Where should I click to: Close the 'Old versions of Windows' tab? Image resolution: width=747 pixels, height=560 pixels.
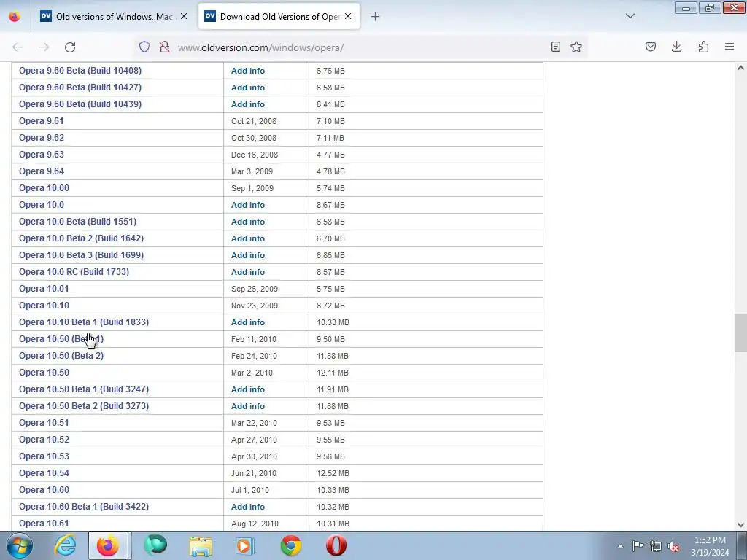point(184,16)
